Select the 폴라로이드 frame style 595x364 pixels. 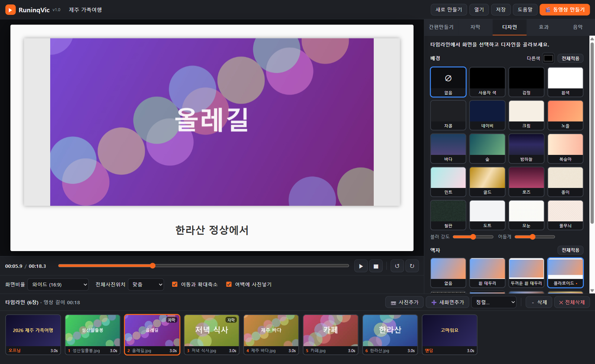(x=565, y=273)
